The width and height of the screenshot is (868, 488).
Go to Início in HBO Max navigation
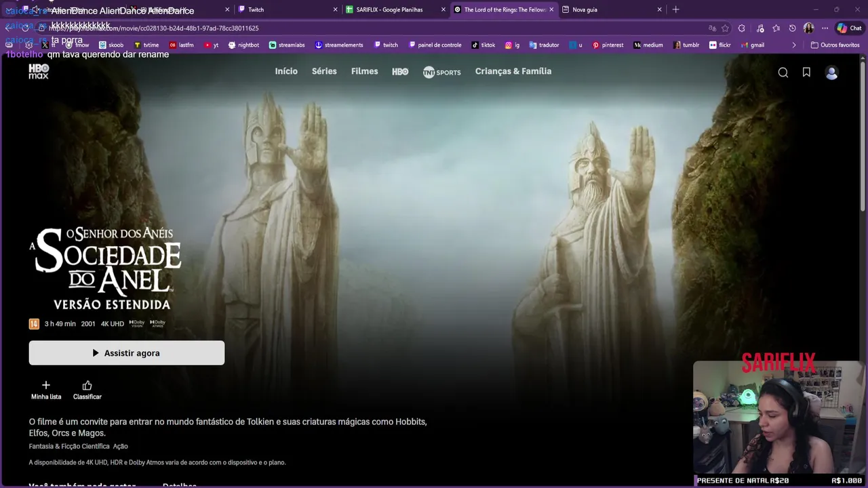click(x=286, y=71)
